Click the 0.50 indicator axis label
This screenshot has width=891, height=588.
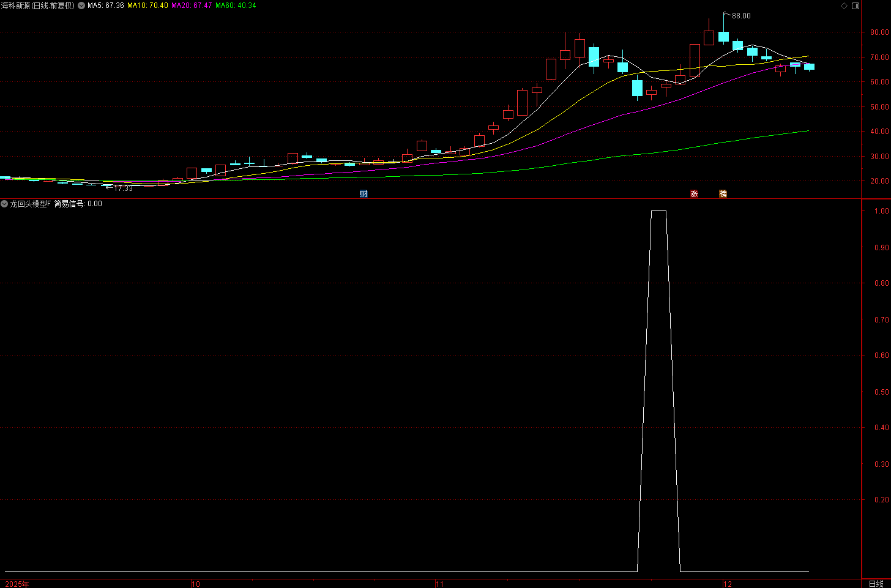pos(882,392)
